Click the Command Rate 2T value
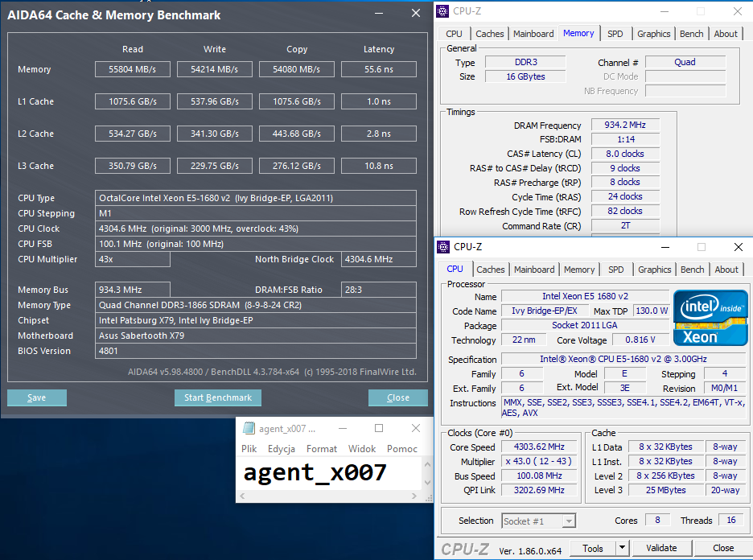This screenshot has width=753, height=560. pos(625,226)
